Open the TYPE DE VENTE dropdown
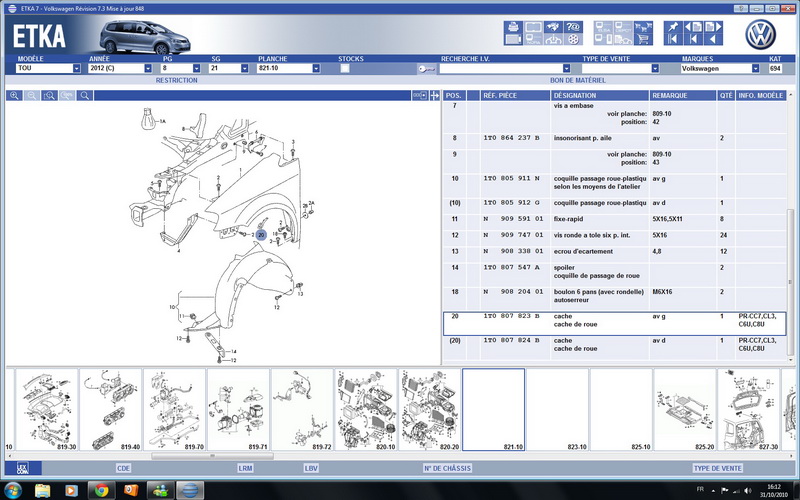Image resolution: width=800 pixels, height=500 pixels. tap(655, 68)
